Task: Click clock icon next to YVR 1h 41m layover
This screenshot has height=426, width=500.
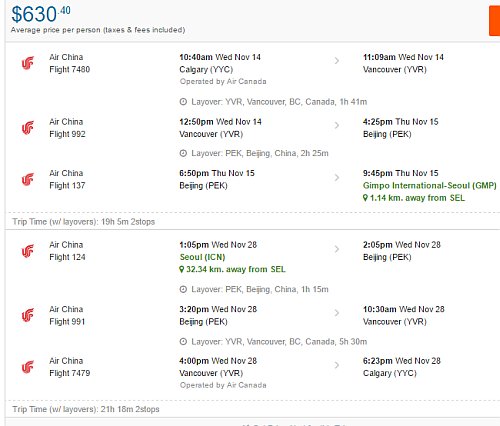Action: click(x=183, y=102)
